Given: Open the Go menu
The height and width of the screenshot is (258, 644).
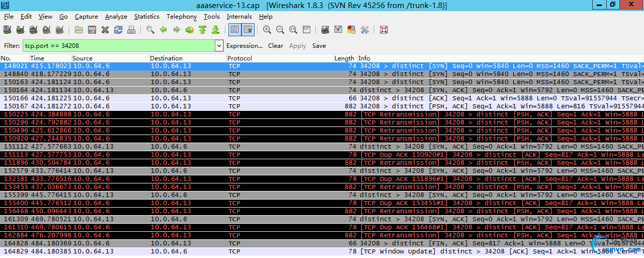Looking at the screenshot, I should 63,17.
